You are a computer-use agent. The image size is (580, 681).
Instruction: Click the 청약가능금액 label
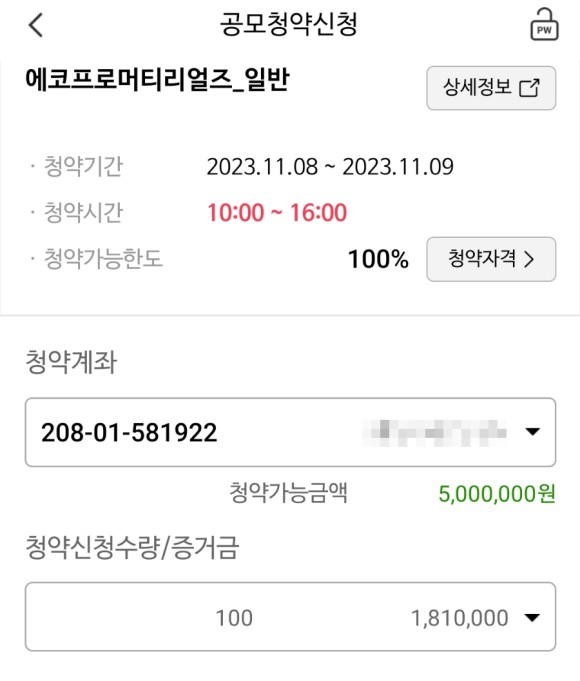(x=288, y=493)
